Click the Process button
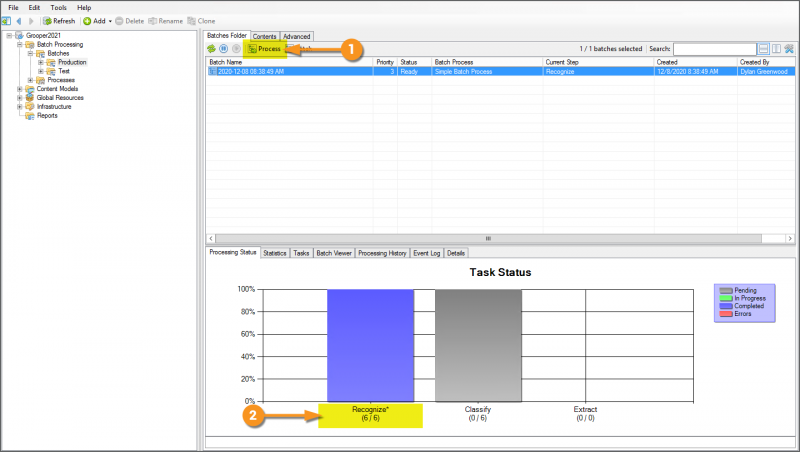Viewport: 800px width, 452px height. [x=264, y=48]
